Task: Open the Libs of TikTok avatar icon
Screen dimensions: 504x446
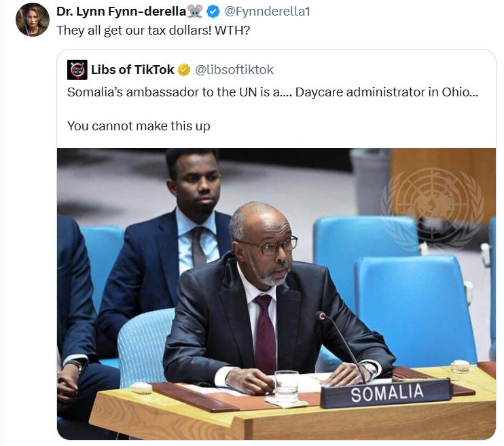Action: pos(77,70)
